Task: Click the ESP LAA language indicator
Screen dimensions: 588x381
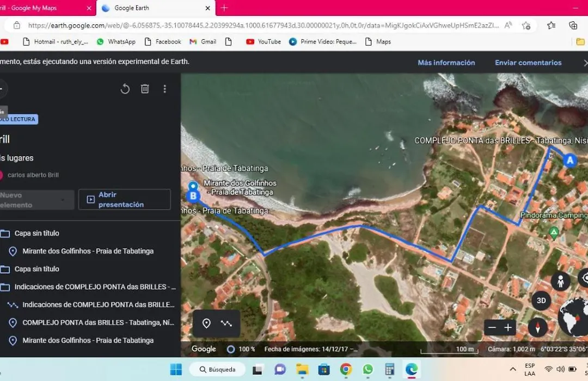Action: pos(530,370)
